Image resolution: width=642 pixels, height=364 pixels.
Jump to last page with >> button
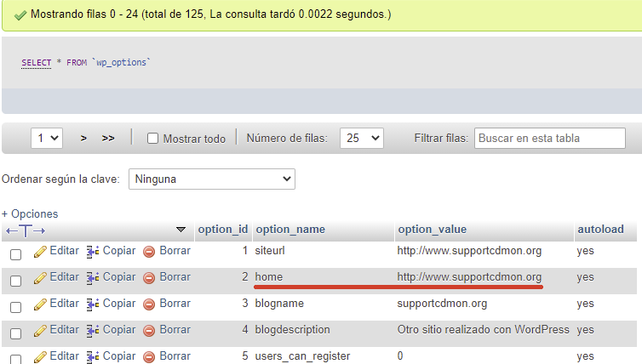coord(108,139)
